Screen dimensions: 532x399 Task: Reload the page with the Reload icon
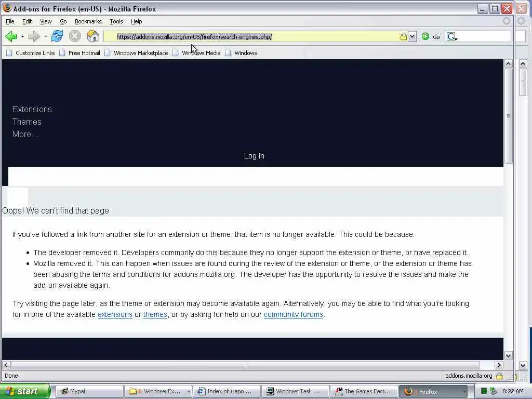[57, 36]
